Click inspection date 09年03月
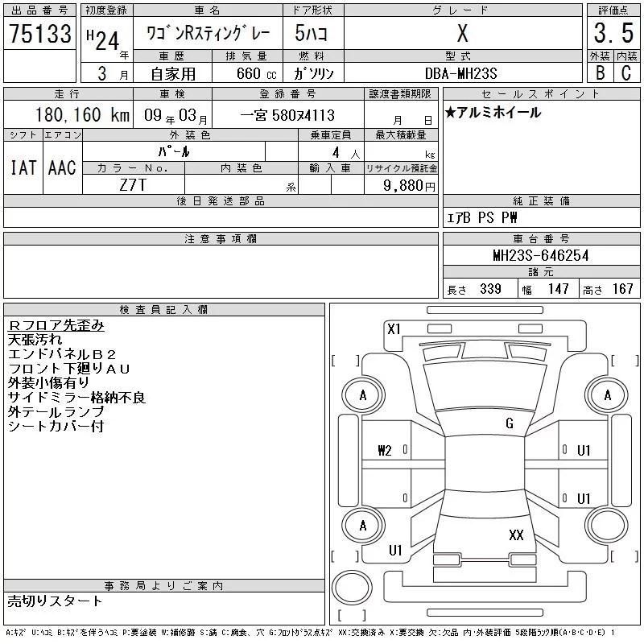This screenshot has height=644, width=644. click(175, 116)
